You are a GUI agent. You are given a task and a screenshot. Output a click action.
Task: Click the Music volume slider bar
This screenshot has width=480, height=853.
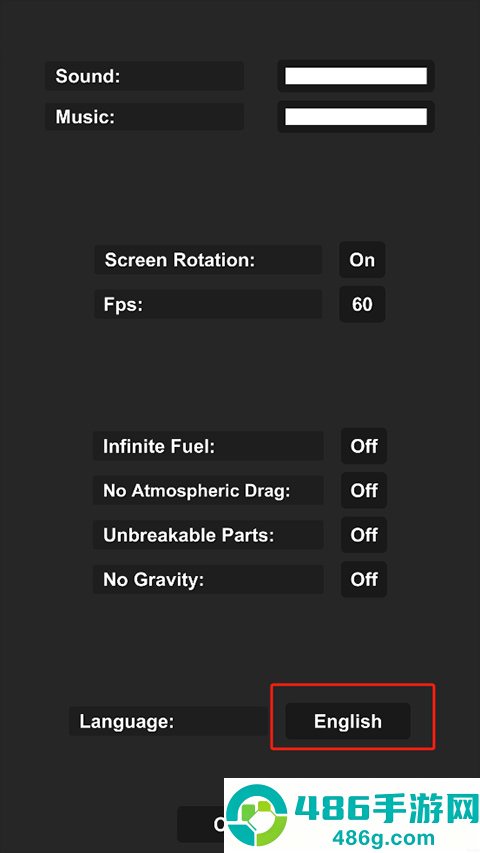[356, 116]
